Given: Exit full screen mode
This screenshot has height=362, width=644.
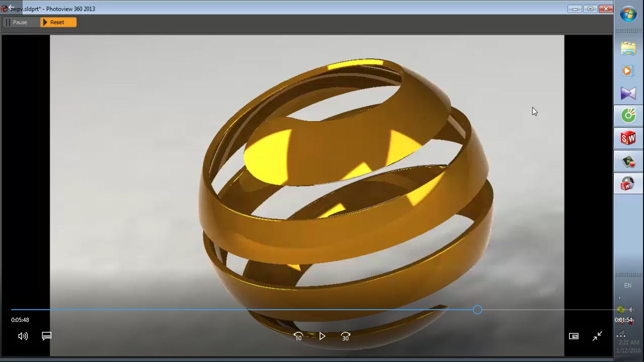Looking at the screenshot, I should pyautogui.click(x=597, y=336).
